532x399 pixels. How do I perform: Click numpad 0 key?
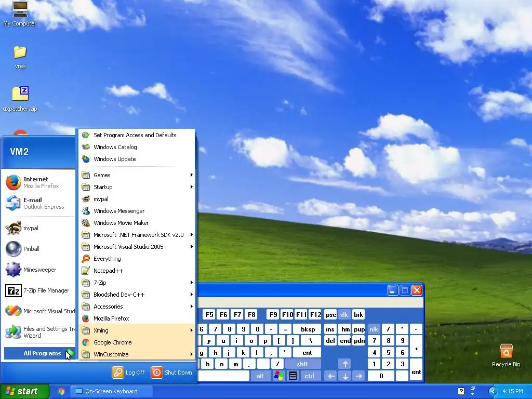pyautogui.click(x=381, y=376)
